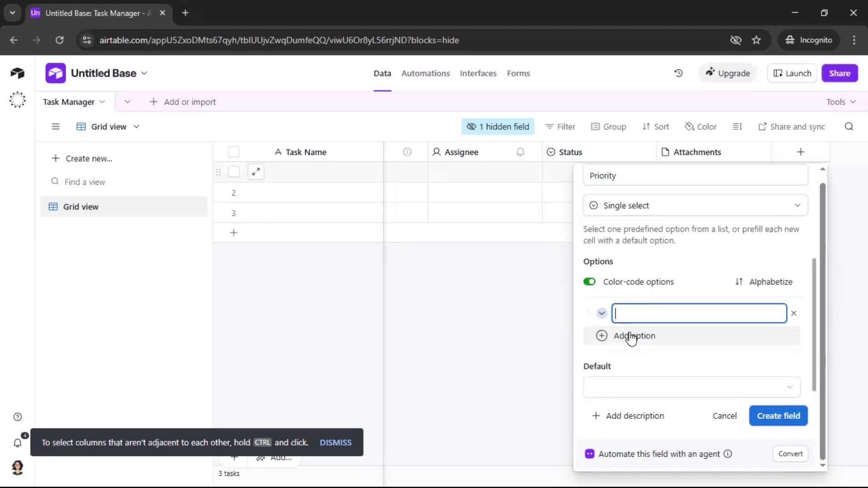This screenshot has height=488, width=868.
Task: Click info icon in hidden column header
Action: pos(407,152)
